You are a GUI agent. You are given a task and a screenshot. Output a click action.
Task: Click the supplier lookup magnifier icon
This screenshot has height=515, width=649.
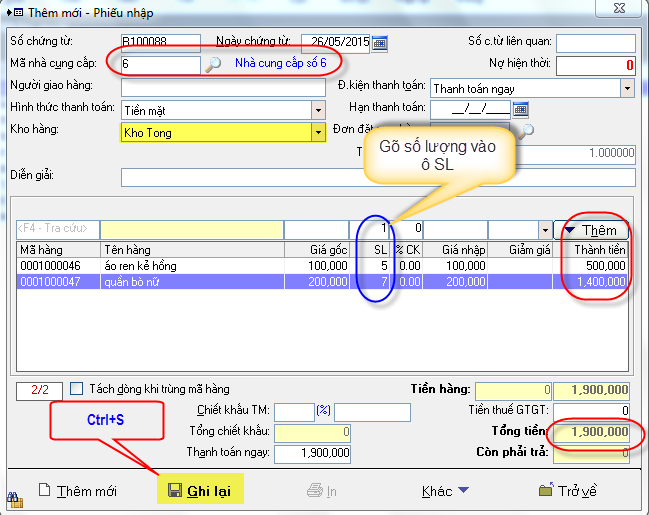tap(213, 65)
